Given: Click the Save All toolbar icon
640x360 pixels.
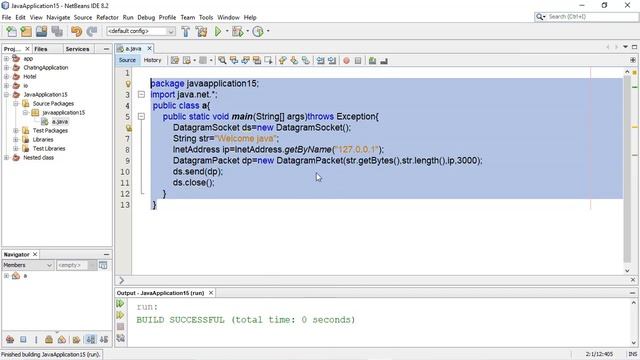Looking at the screenshot, I should tap(57, 31).
